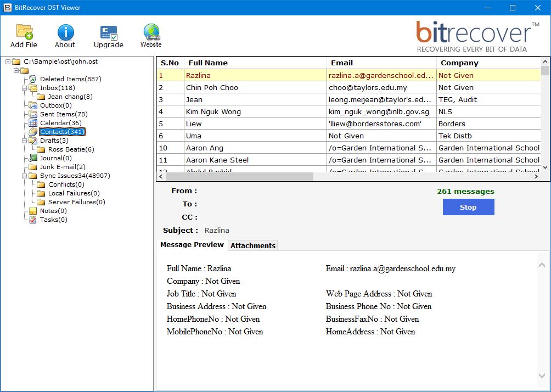Select the Sent Items(78) folder

(64, 114)
